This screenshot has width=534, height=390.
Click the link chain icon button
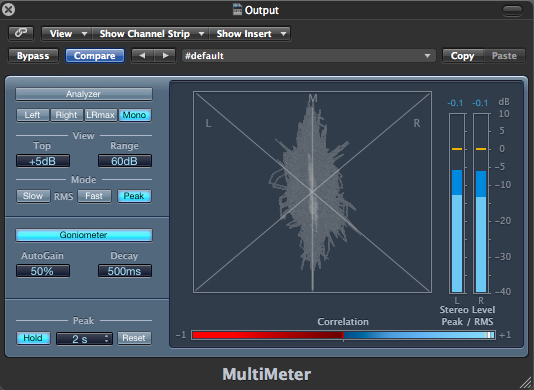point(21,33)
